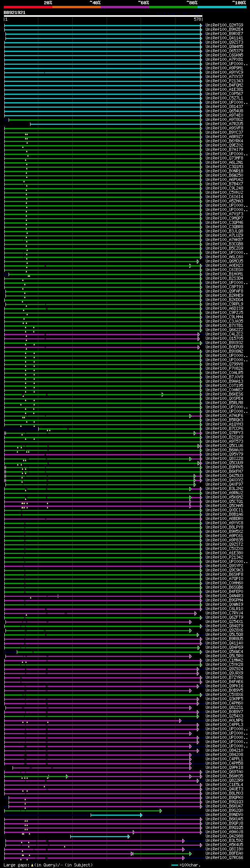The image size is (250, 868).
Task: Click the cyan alignment bar for B9NDW0
Action: point(116,815)
